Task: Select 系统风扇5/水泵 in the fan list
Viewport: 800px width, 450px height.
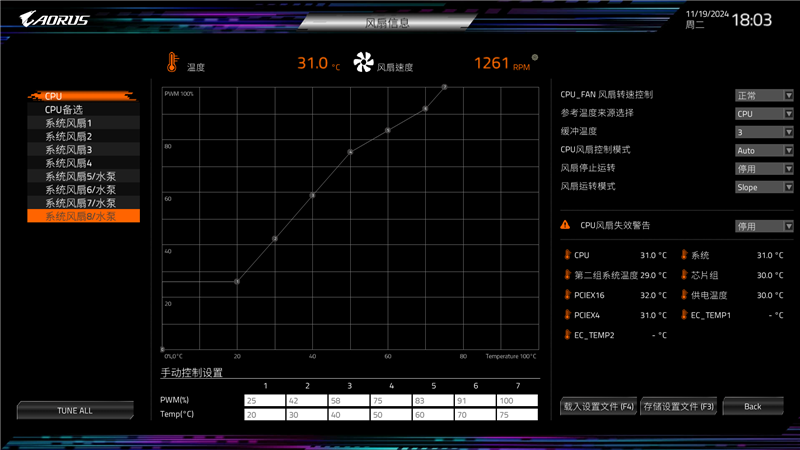Action: pyautogui.click(x=83, y=176)
